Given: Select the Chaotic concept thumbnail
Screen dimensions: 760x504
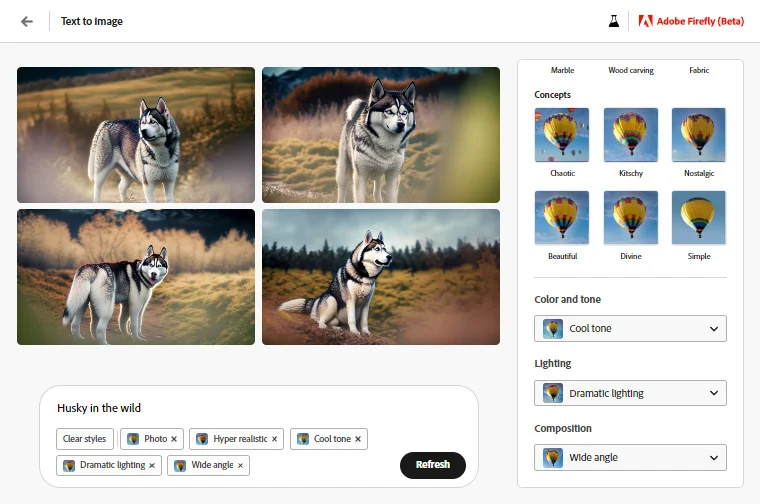Looking at the screenshot, I should [x=562, y=135].
